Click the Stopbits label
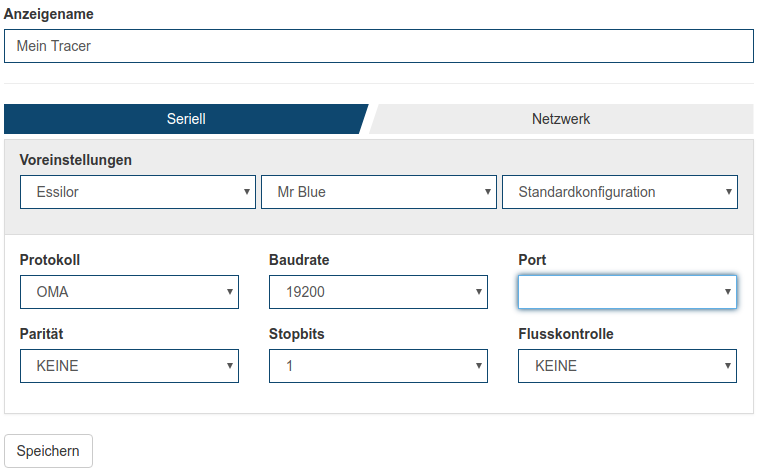 [299, 334]
